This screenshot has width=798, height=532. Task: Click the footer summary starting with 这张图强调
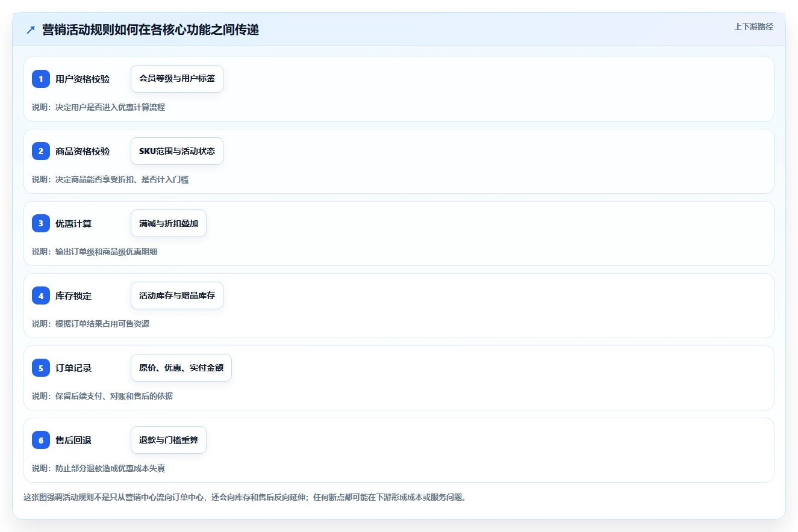(x=245, y=497)
